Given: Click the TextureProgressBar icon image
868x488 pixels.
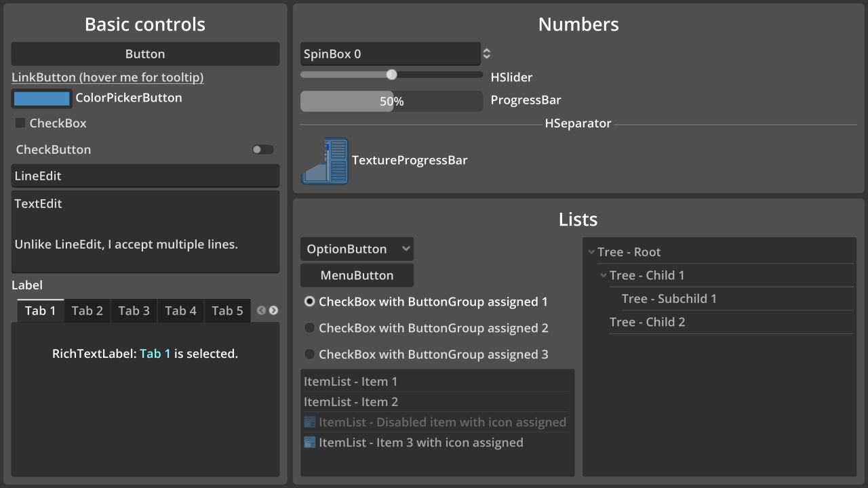Looking at the screenshot, I should (x=325, y=161).
